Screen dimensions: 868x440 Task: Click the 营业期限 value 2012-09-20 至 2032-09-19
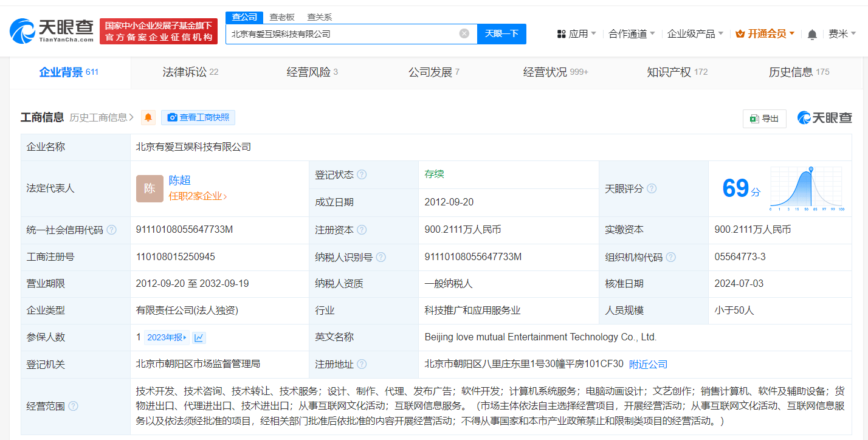(193, 284)
